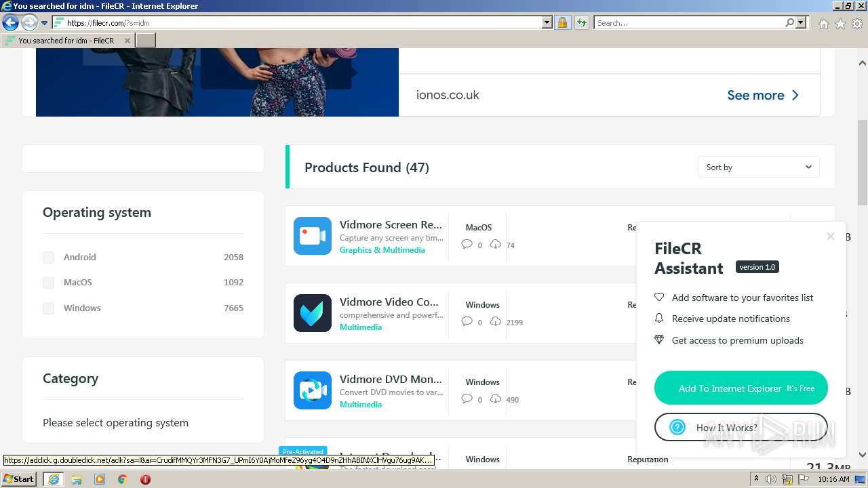Image resolution: width=868 pixels, height=488 pixels.
Task: Open the Vidmore Video Converter product icon
Action: [313, 313]
